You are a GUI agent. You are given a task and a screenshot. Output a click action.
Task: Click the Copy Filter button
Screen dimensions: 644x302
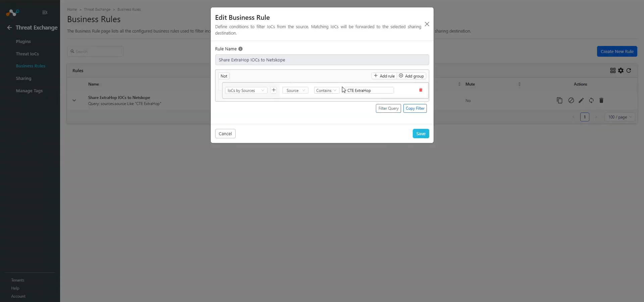point(415,108)
